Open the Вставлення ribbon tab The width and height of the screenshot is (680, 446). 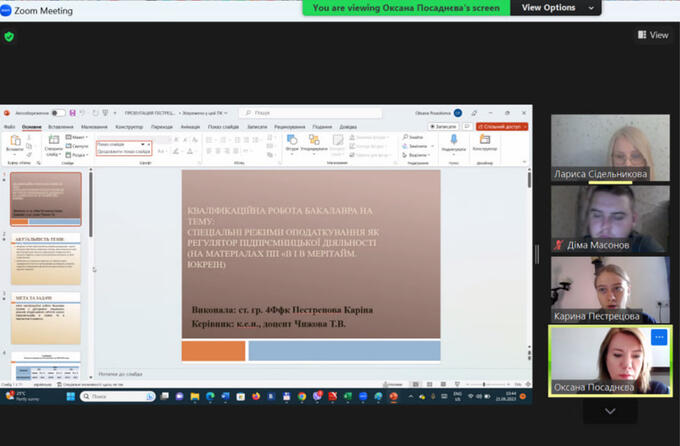pyautogui.click(x=61, y=127)
